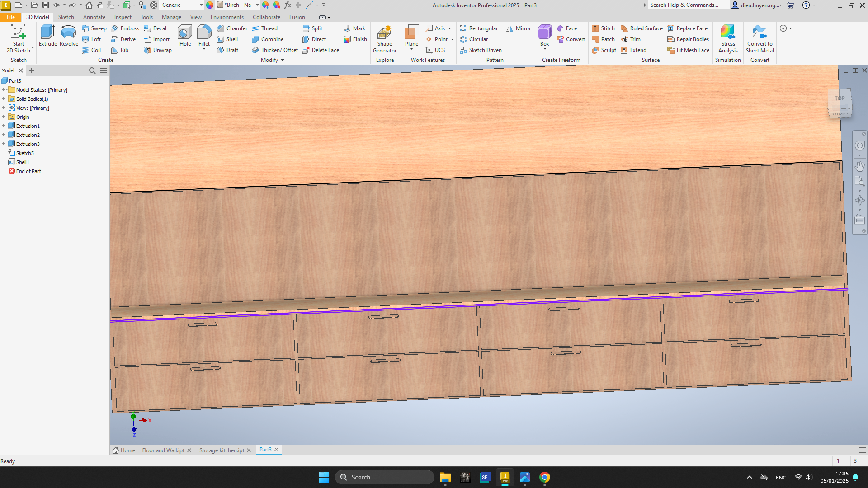Open the Environments tab
Image resolution: width=868 pixels, height=488 pixels.
pyautogui.click(x=227, y=17)
